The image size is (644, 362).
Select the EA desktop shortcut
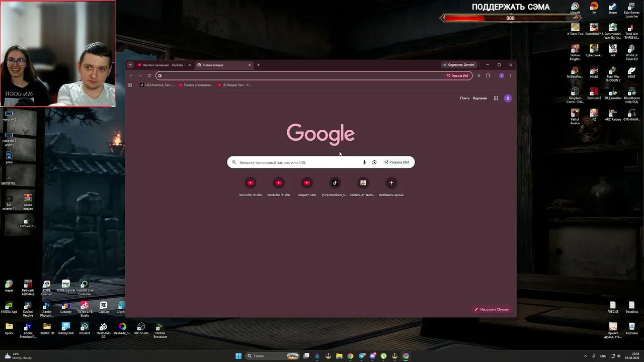tap(594, 9)
